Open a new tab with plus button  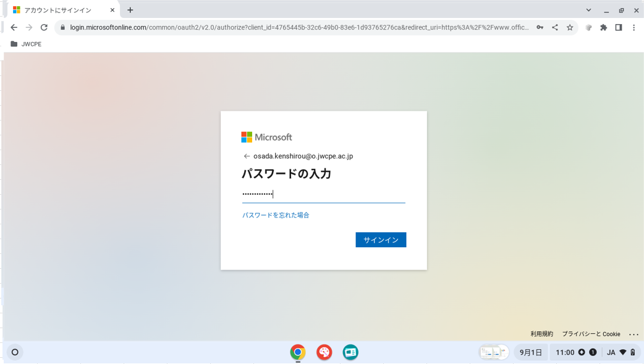pos(130,10)
